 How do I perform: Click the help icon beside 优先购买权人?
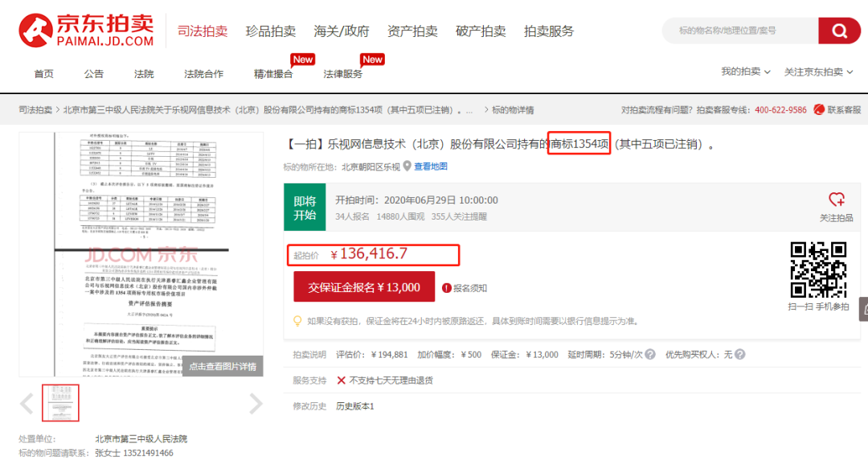click(x=739, y=354)
